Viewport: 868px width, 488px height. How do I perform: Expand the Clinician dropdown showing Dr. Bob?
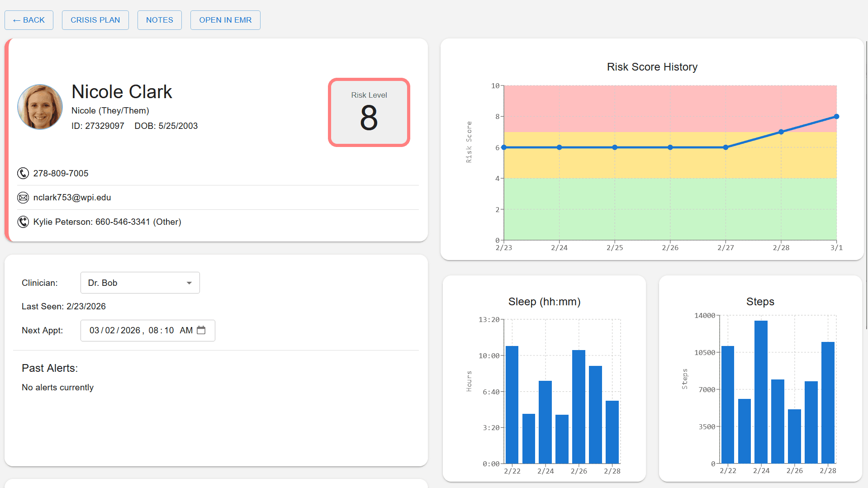click(x=140, y=283)
